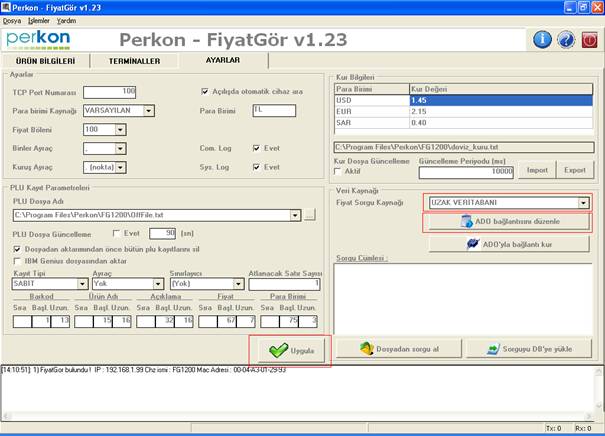This screenshot has width=605, height=436.
Task: Click the log panel vertical scrollbar
Action: pos(598,389)
